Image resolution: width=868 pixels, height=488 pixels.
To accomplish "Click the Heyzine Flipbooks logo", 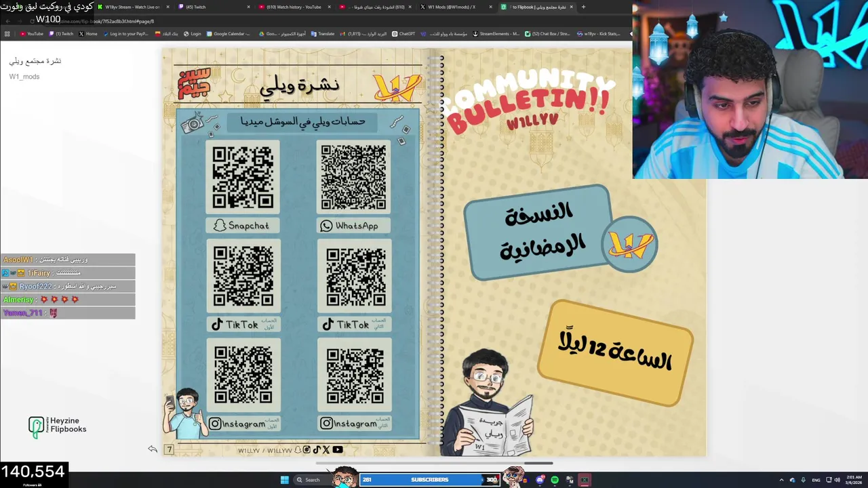I will click(57, 426).
